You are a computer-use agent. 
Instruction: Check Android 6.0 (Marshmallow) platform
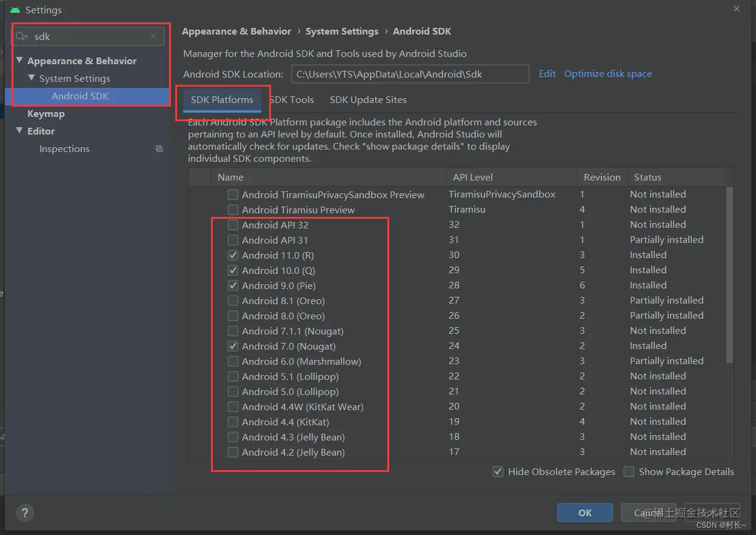coord(233,361)
